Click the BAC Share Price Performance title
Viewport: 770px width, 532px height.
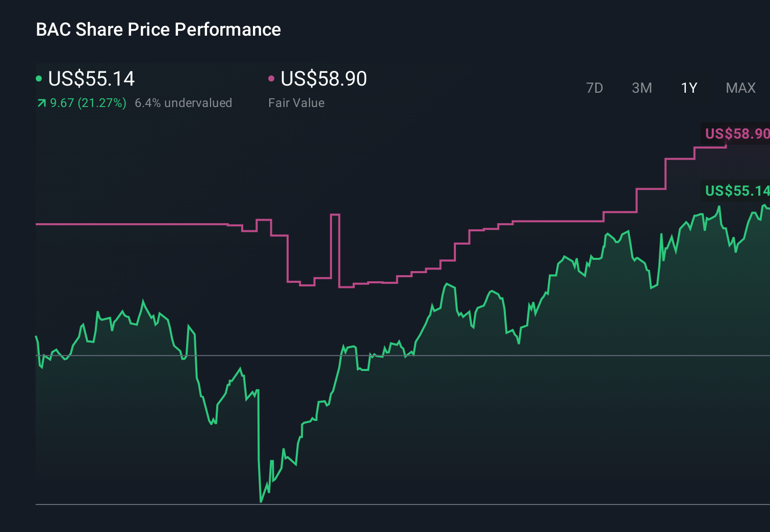pyautogui.click(x=158, y=30)
